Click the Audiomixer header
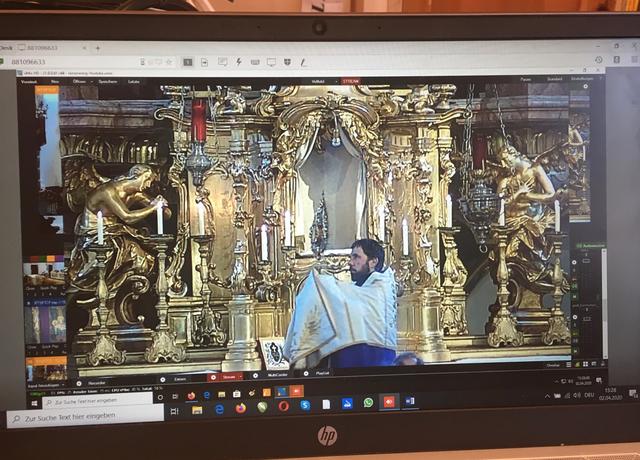The height and width of the screenshot is (460, 640). pyautogui.click(x=591, y=246)
